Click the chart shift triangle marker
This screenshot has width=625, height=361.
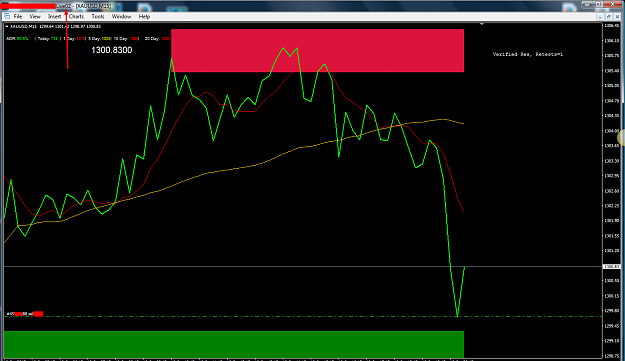(482, 24)
